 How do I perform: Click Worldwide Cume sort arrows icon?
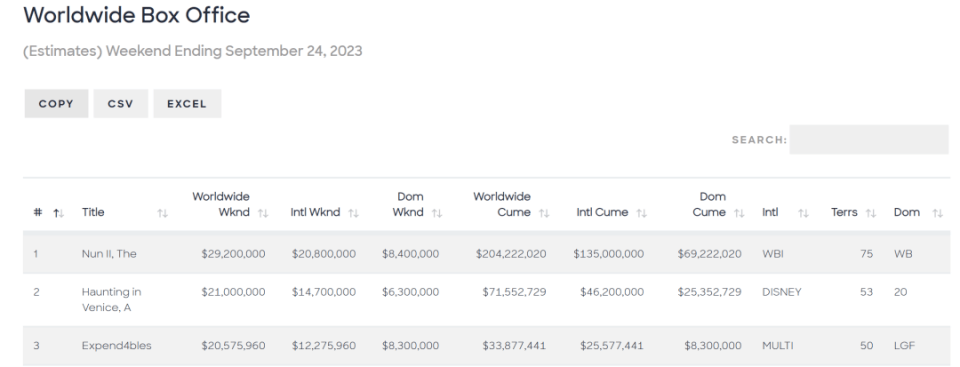point(544,213)
